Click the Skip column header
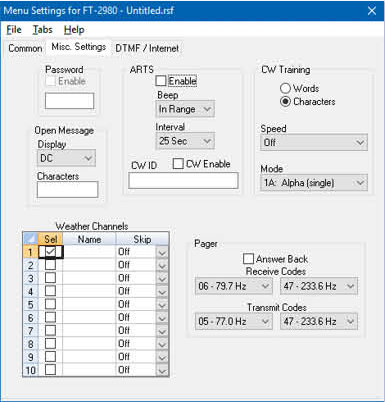The image size is (385, 402). point(142,239)
